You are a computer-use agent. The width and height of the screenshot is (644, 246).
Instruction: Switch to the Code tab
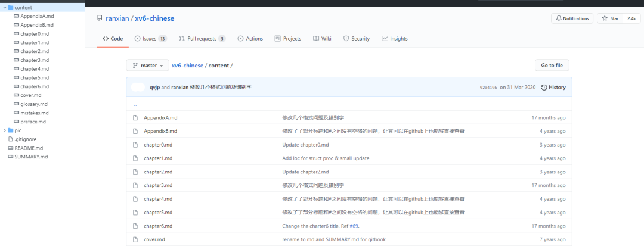113,39
